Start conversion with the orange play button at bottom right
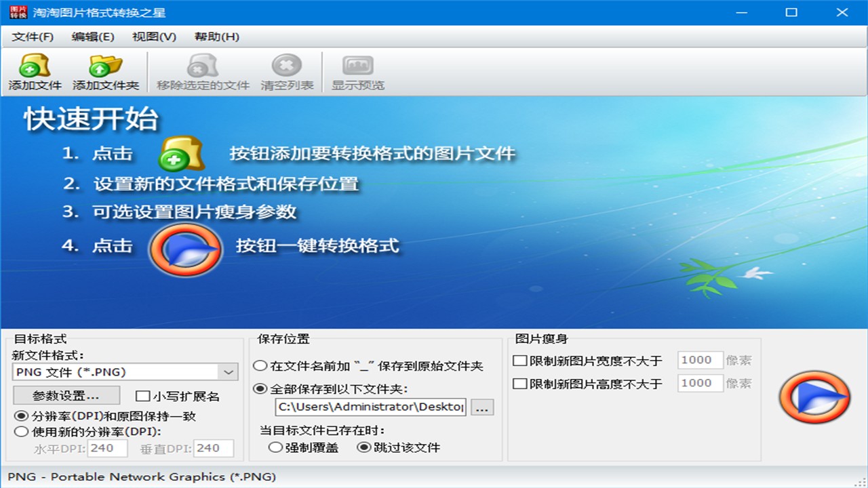Screen dimensions: 868x488 coord(814,397)
